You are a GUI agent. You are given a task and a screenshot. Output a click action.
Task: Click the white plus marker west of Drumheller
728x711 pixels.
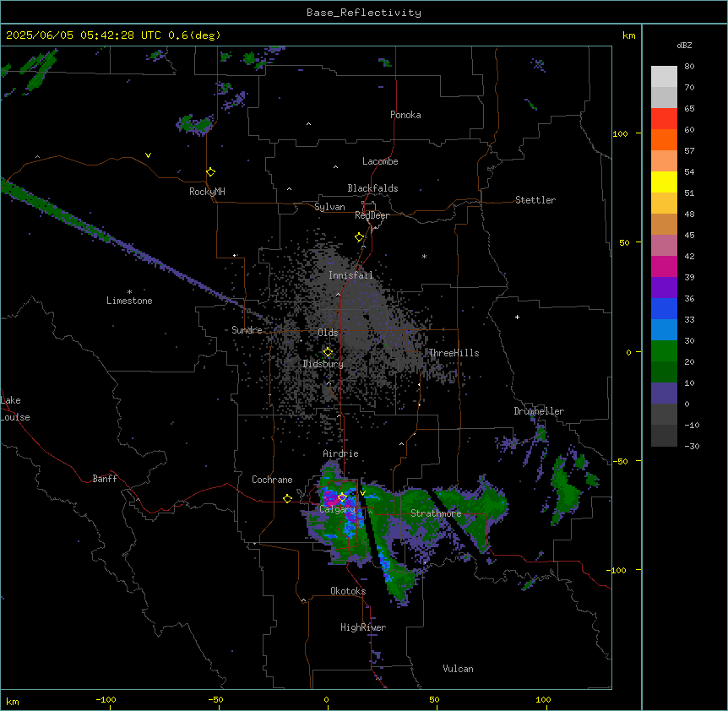[x=517, y=317]
